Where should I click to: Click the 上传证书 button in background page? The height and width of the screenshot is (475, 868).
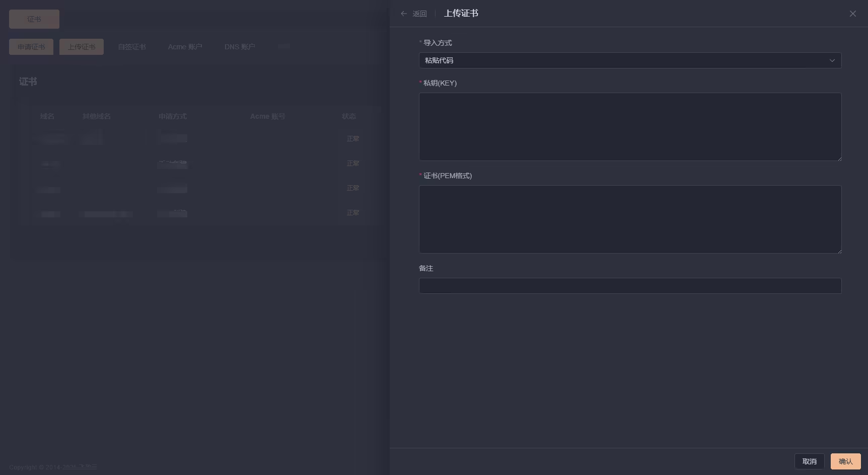[x=82, y=47]
